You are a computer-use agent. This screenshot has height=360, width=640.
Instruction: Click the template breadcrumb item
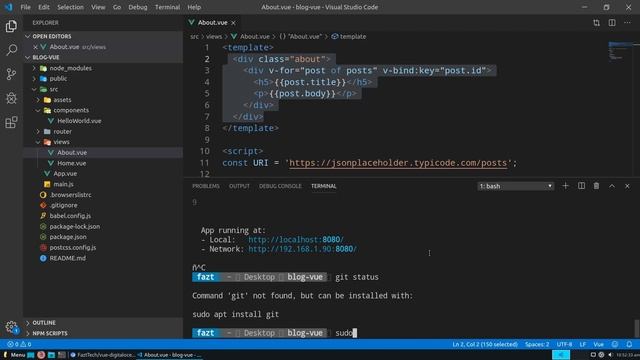[x=349, y=36]
